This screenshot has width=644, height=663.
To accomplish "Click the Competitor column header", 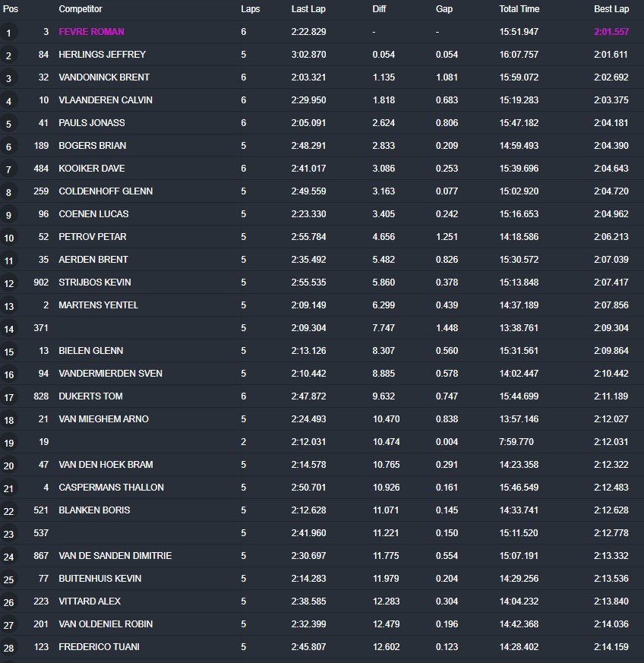I will pos(80,9).
